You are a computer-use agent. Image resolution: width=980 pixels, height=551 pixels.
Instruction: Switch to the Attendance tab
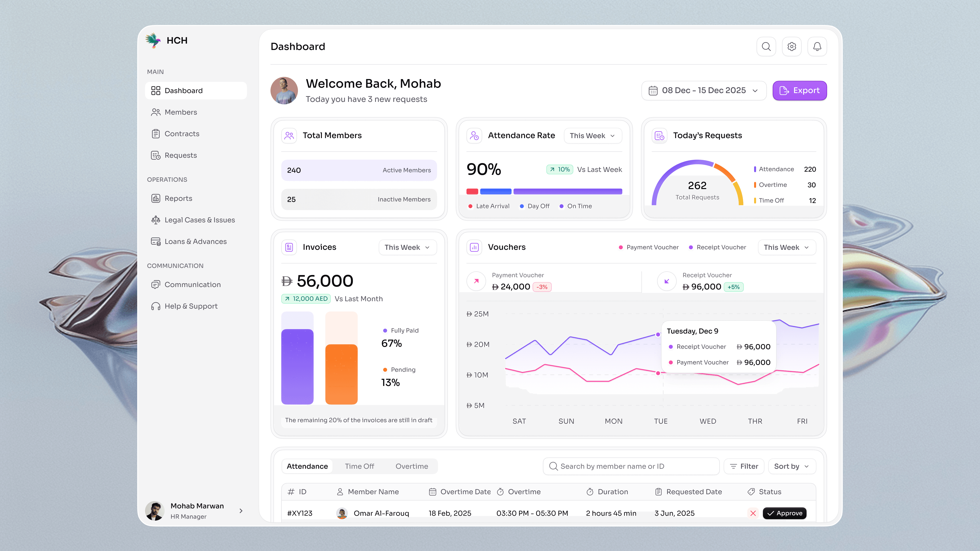point(307,466)
